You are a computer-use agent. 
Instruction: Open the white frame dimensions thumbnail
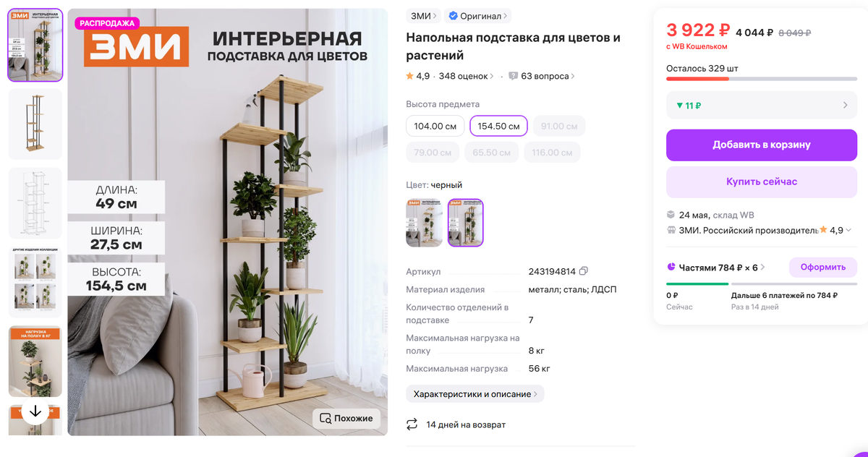point(35,203)
